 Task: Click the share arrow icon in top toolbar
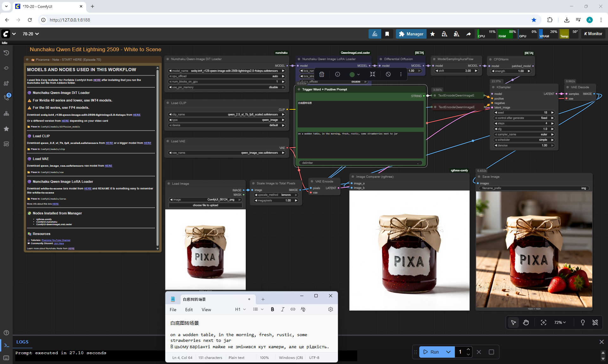click(x=468, y=34)
